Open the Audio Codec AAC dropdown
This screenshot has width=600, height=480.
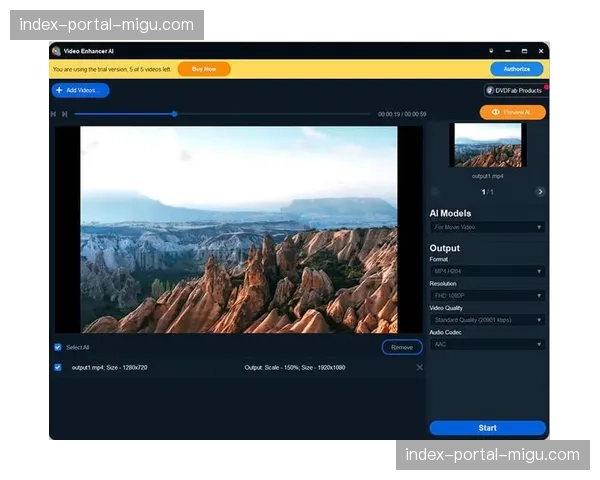click(487, 344)
